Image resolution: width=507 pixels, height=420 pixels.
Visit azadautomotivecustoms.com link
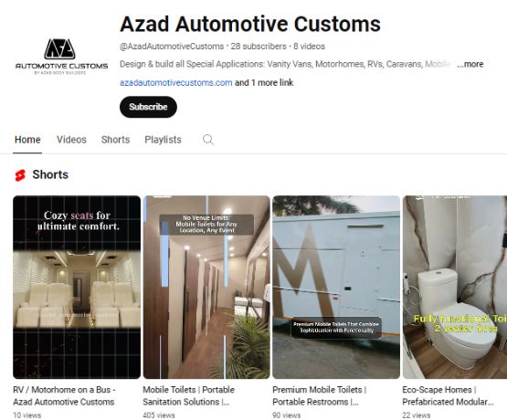[x=176, y=83]
